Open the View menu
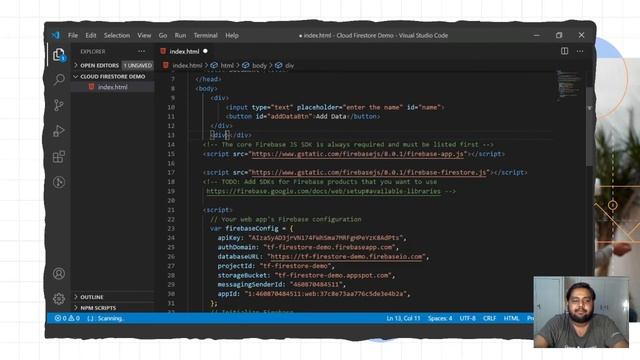Viewport: 640px width, 360px height. click(x=144, y=36)
